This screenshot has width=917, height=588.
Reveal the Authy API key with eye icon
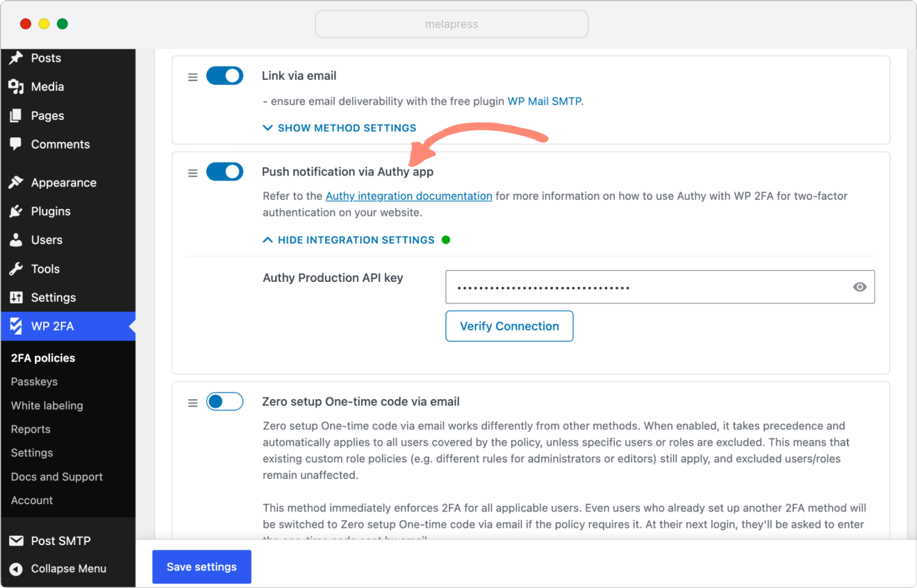point(860,287)
